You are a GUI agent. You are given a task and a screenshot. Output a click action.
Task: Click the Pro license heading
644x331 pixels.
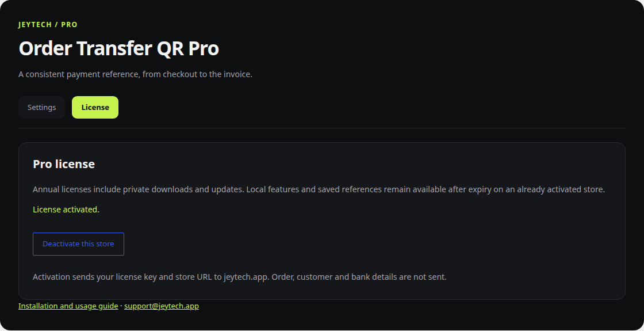64,164
